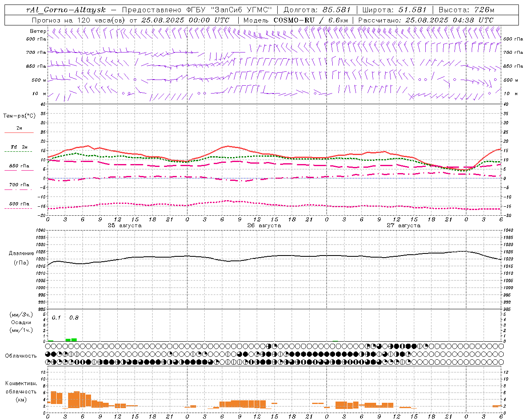Click the "(мм/3ч.)" precipitation unit label
Screen dimensions: 525x420
pyautogui.click(x=21, y=315)
